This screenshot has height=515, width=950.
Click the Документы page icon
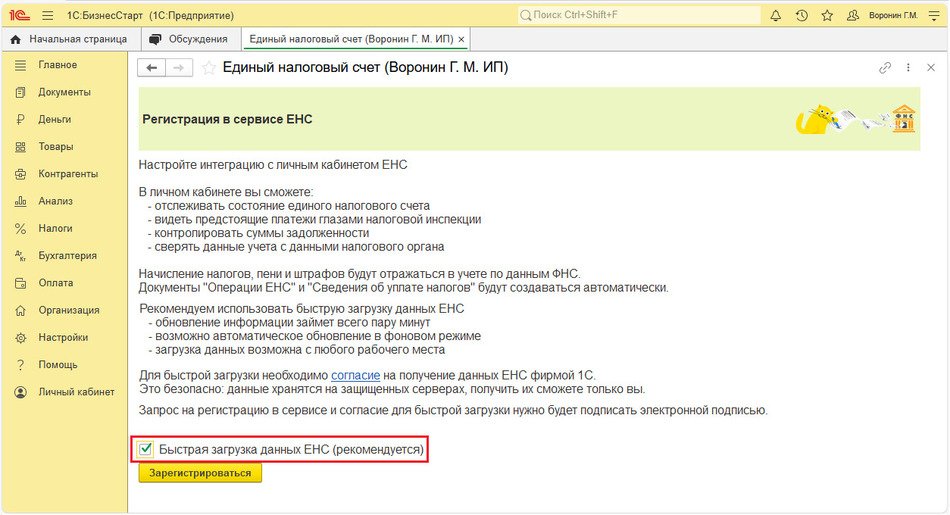[21, 92]
